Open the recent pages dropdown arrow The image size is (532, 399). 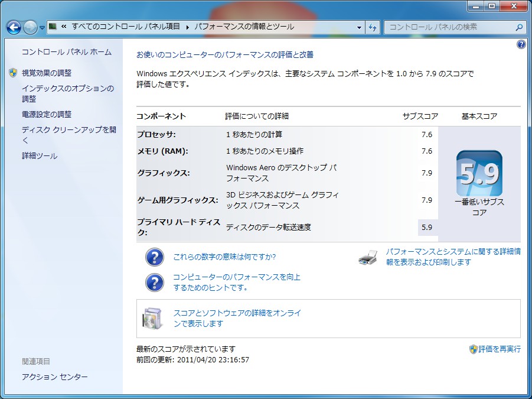point(42,28)
